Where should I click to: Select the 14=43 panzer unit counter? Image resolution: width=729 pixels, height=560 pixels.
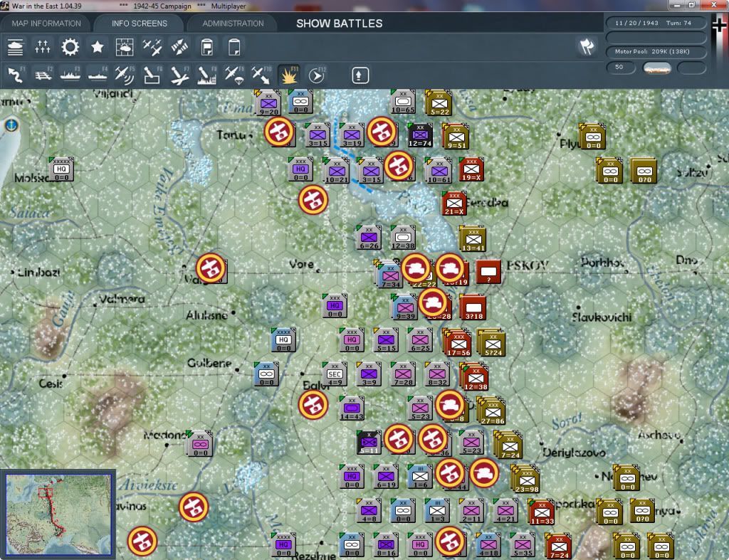coord(352,408)
